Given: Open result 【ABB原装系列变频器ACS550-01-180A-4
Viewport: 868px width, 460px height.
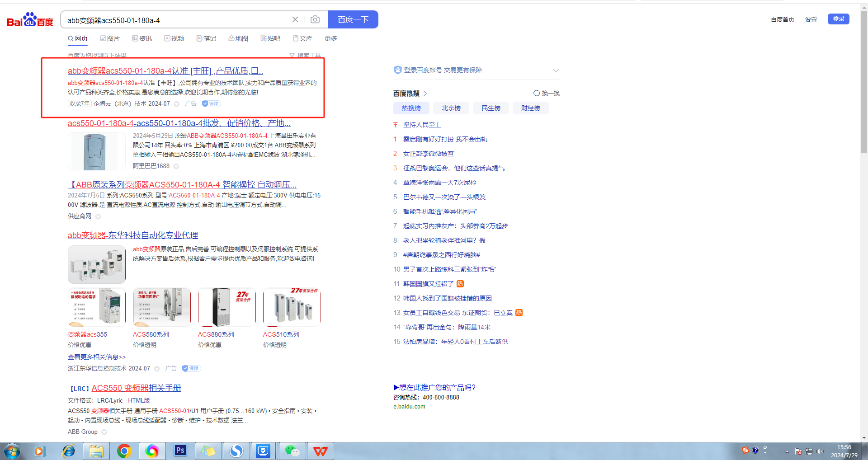Looking at the screenshot, I should click(182, 185).
